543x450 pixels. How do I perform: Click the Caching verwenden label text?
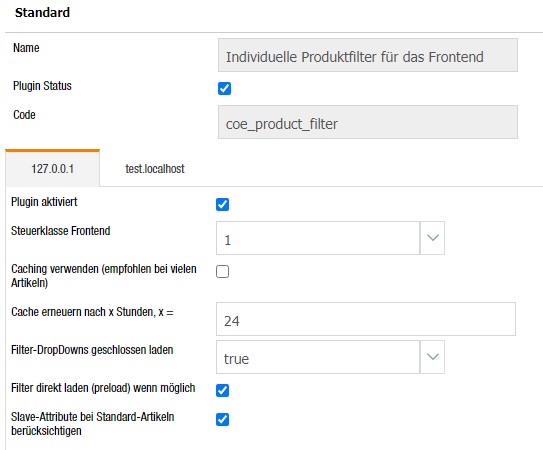[x=104, y=276]
